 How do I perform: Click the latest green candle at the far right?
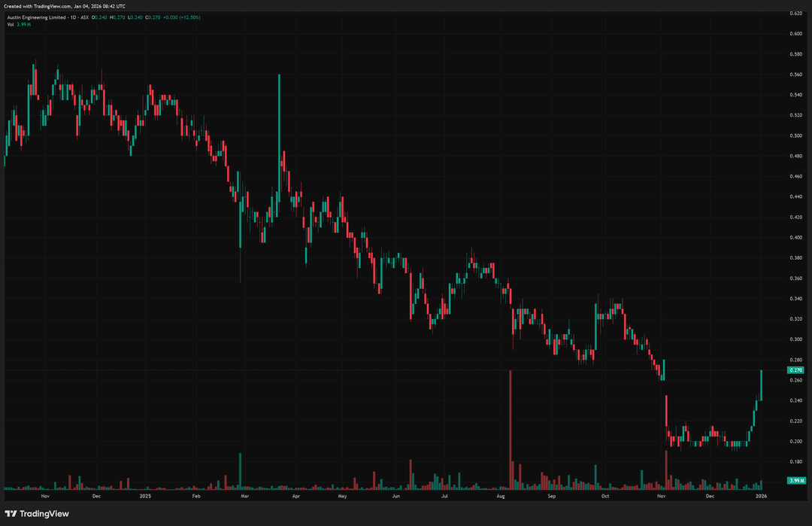pos(762,385)
